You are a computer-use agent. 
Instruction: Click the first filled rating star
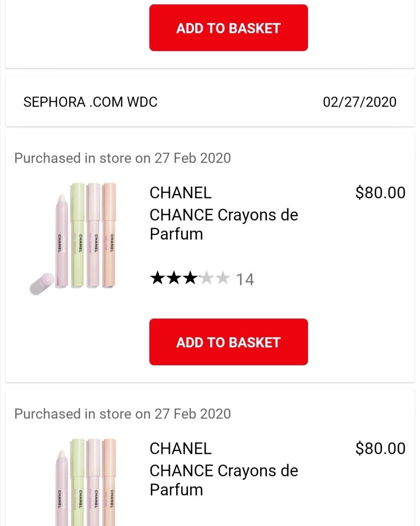[x=157, y=278]
